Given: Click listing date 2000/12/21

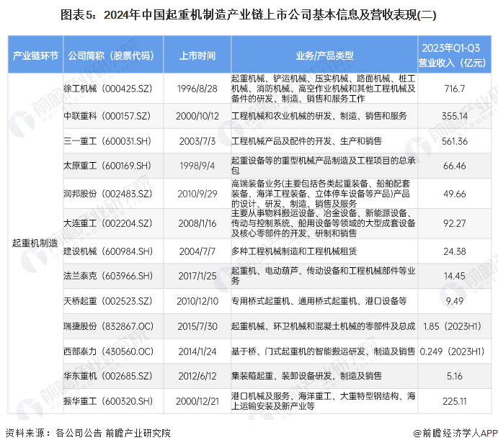Looking at the screenshot, I should (197, 401).
